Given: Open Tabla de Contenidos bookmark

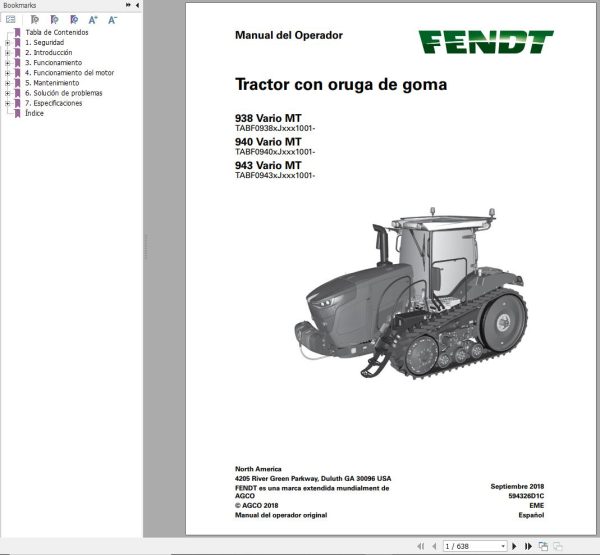Looking at the screenshot, I should (57, 33).
